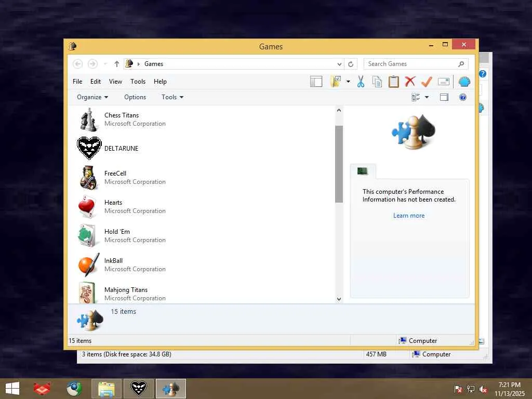
Task: Click the Change your view icon
Action: click(416, 97)
